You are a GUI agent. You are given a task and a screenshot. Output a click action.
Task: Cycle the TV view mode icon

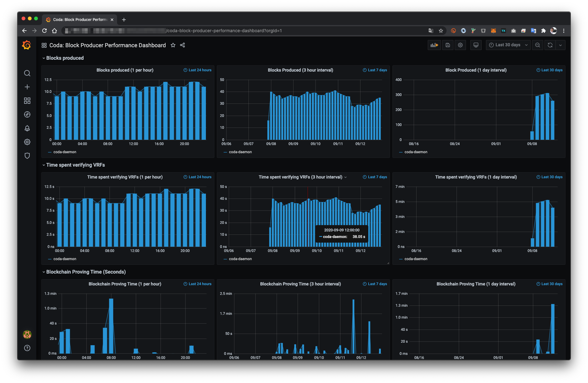tap(476, 45)
